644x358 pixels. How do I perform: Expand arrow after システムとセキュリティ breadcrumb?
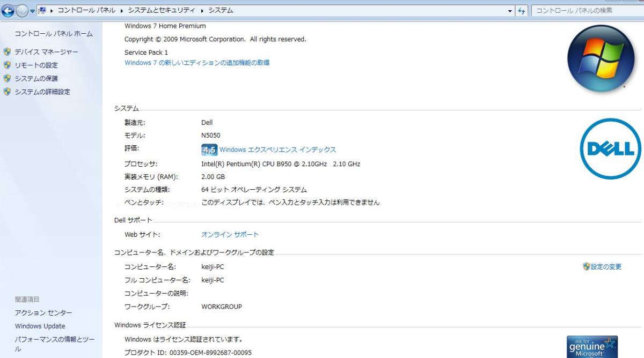[202, 11]
